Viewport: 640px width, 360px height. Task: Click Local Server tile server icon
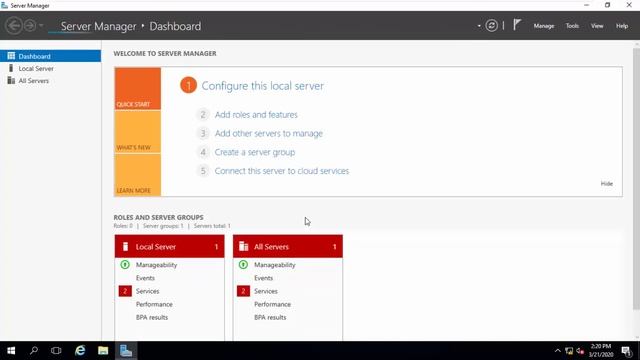(x=126, y=247)
